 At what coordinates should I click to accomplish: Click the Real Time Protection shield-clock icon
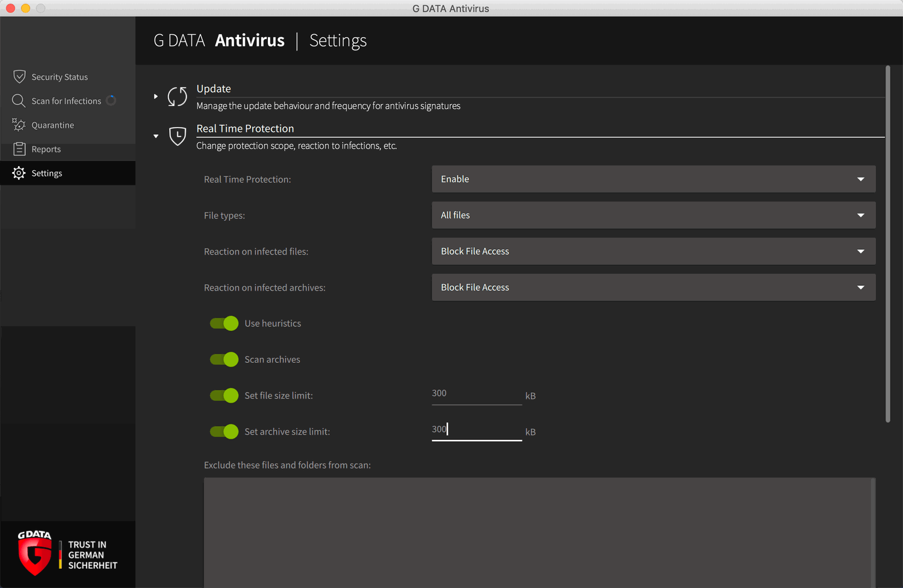pyautogui.click(x=178, y=136)
